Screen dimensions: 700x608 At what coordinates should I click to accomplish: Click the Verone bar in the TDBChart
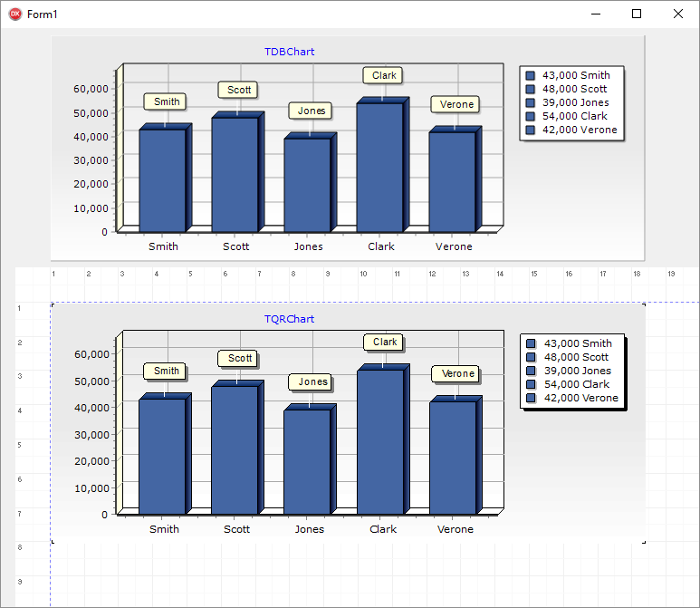(x=452, y=182)
